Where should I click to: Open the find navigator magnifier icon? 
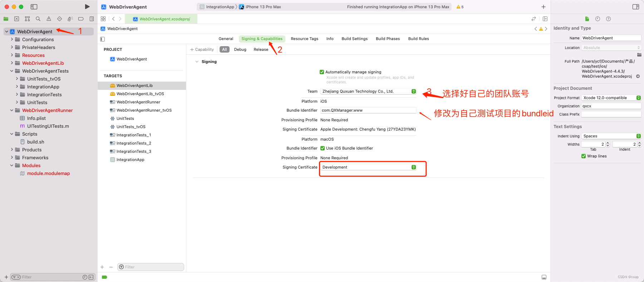point(38,19)
